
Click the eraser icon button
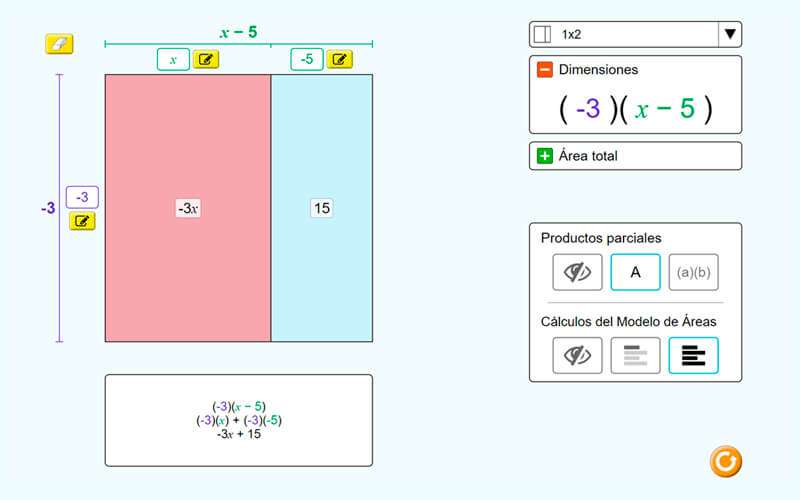[59, 44]
